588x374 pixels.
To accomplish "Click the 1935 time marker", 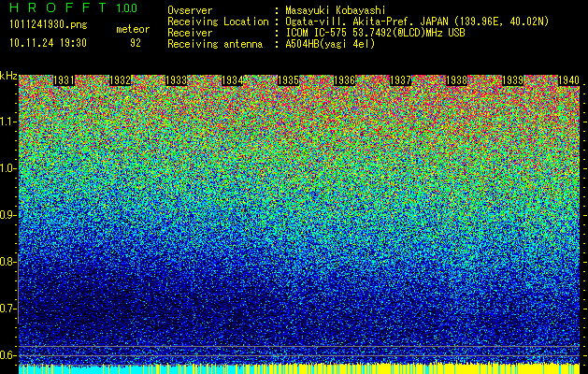I will click(288, 80).
